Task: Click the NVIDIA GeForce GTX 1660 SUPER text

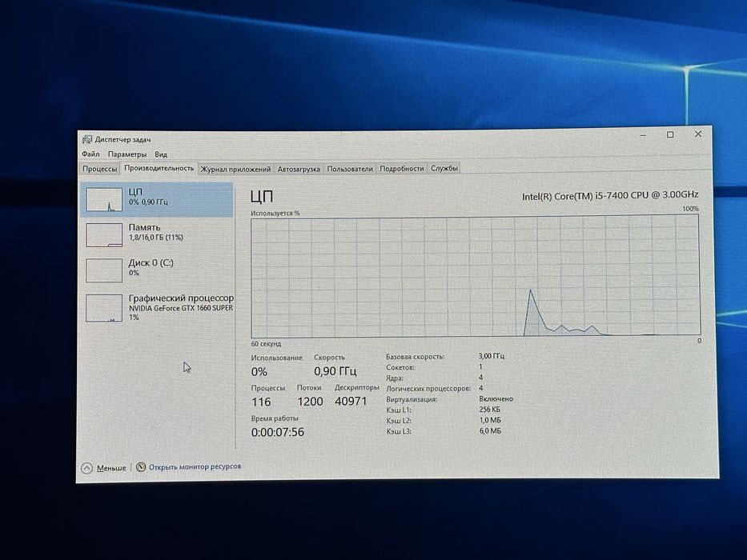Action: (x=181, y=308)
